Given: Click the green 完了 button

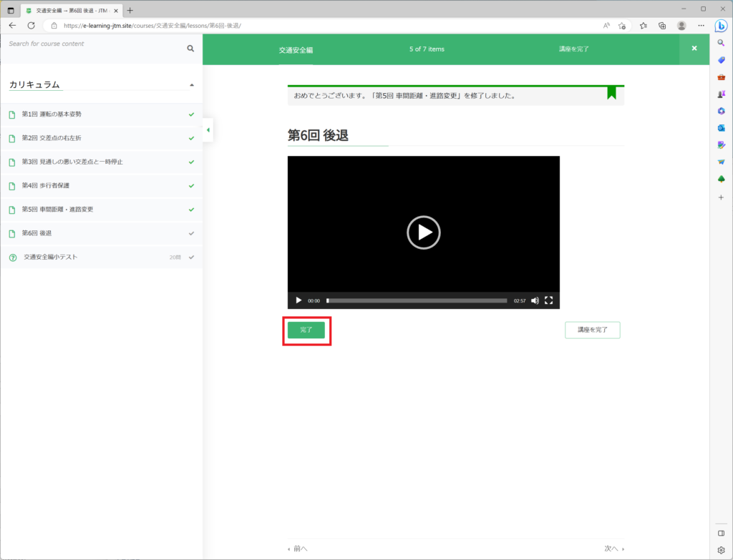Looking at the screenshot, I should click(306, 330).
